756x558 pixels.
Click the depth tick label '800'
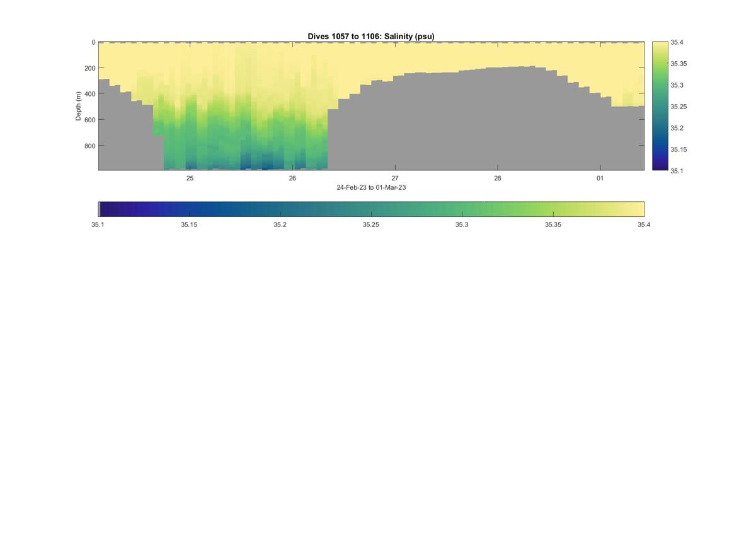[x=89, y=146]
